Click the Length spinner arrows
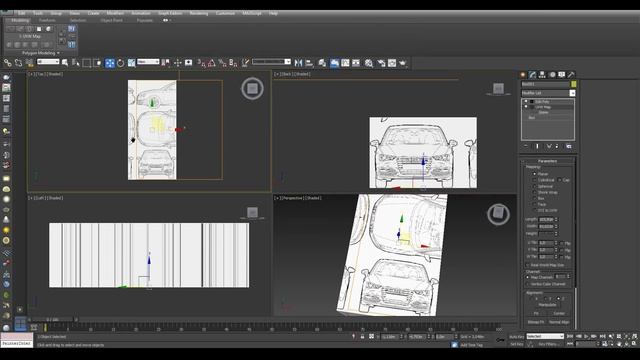Viewport: 640px width, 360px height. (556, 220)
